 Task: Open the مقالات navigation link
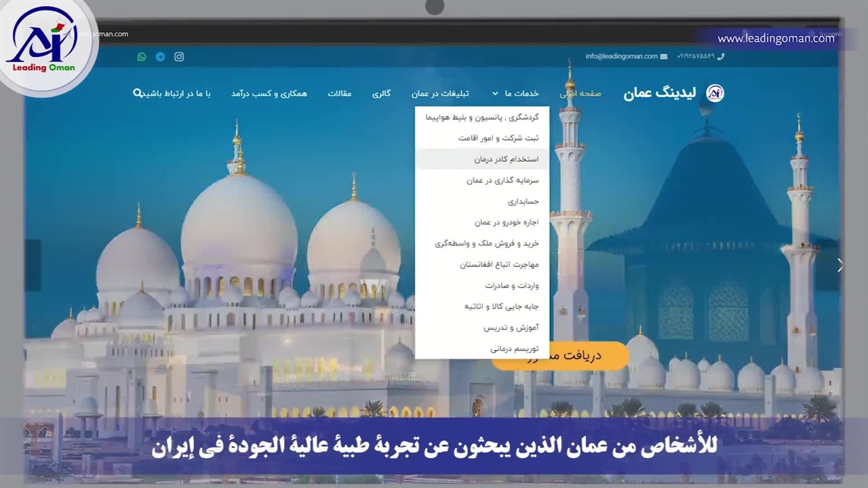tap(340, 94)
